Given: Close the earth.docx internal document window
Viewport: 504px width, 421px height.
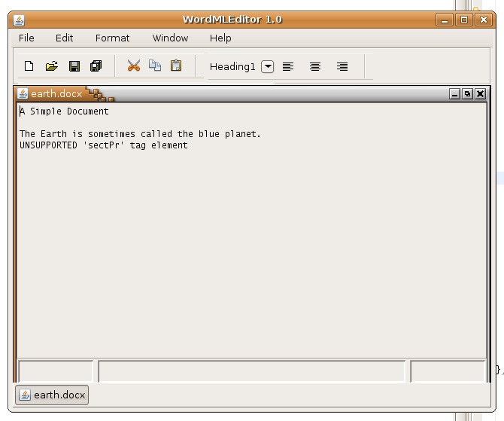Looking at the screenshot, I should click(479, 94).
